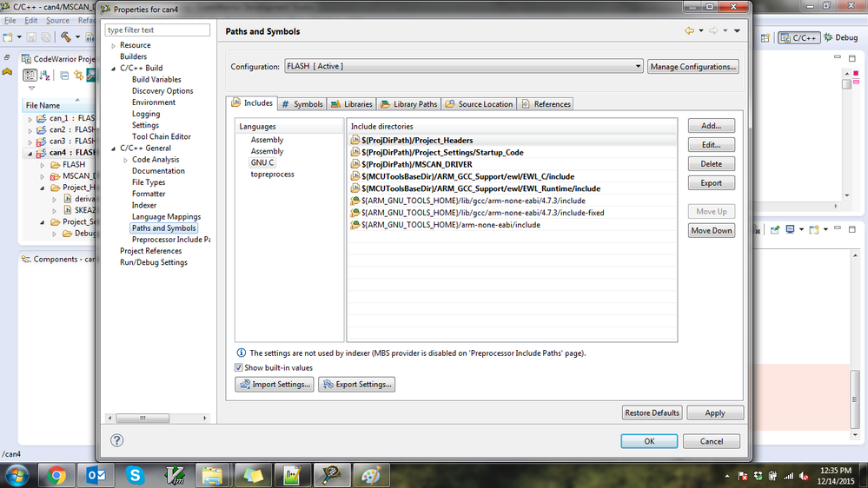Expand the can2 project node

[30, 130]
